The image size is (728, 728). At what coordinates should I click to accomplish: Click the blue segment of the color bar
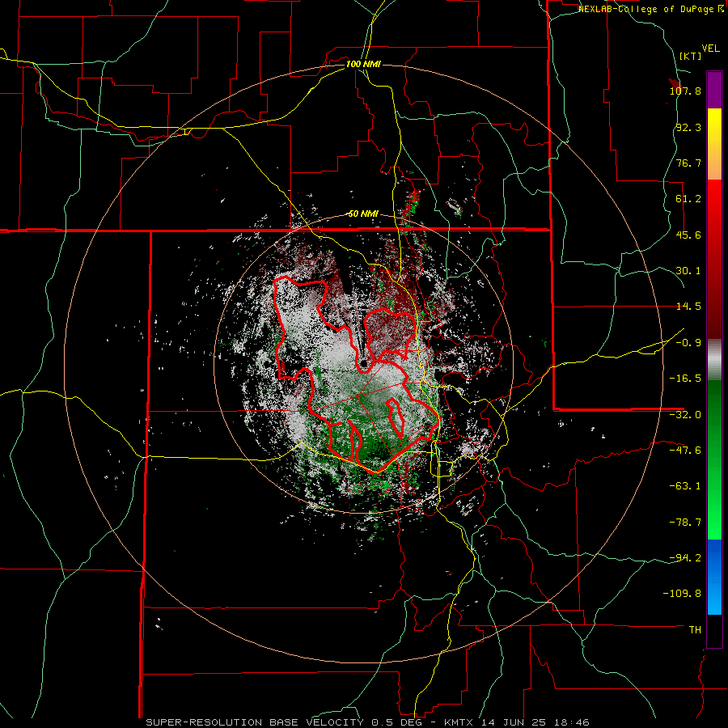point(714,577)
